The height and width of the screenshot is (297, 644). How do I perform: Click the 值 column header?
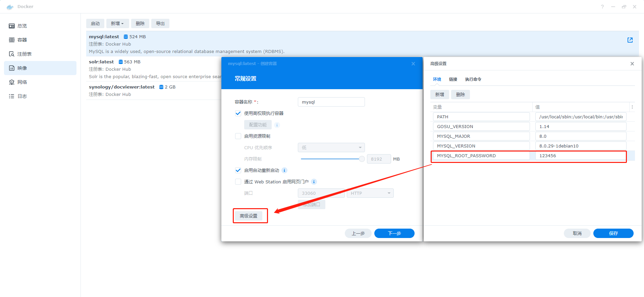[581, 107]
